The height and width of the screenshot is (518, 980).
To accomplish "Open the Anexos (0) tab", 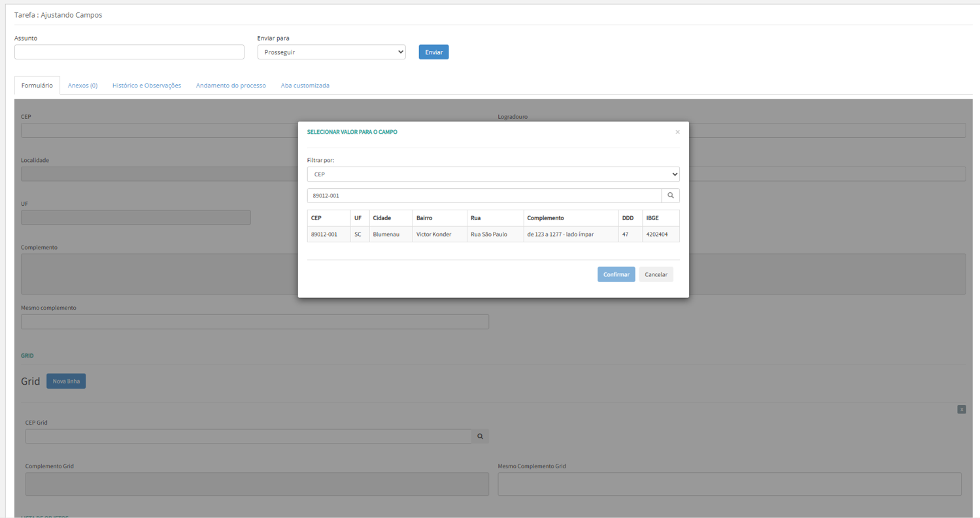I will [x=82, y=86].
